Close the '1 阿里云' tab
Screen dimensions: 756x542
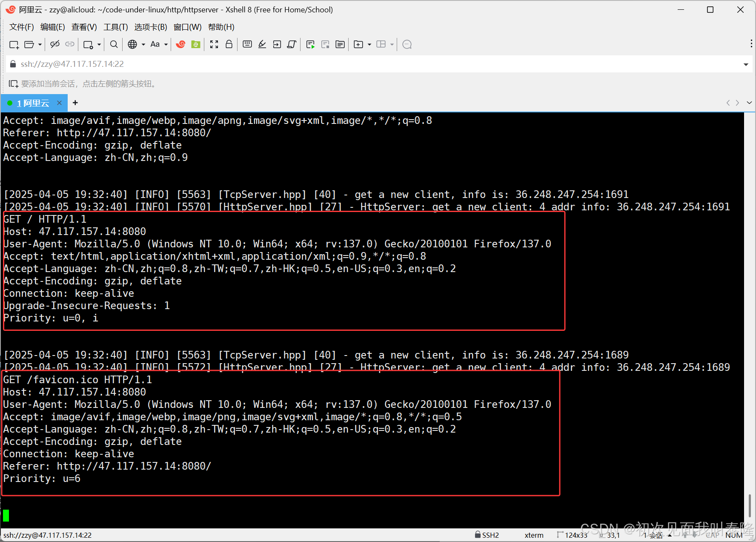[x=60, y=103]
